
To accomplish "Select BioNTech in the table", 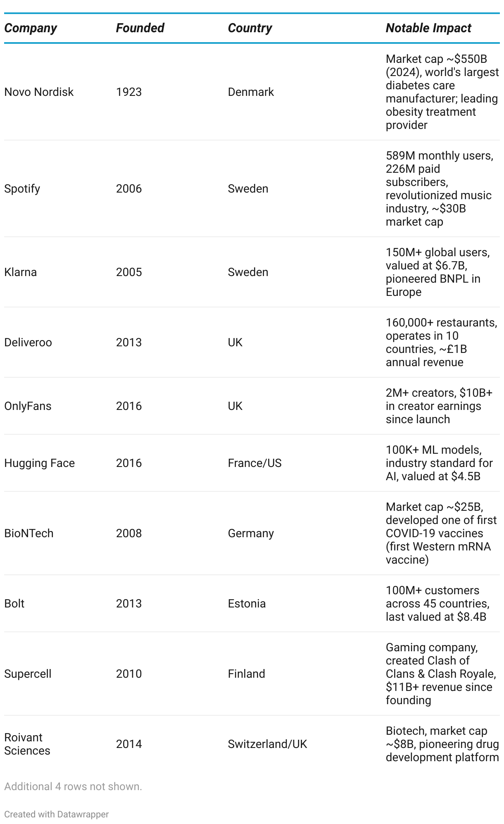I will 29,533.
